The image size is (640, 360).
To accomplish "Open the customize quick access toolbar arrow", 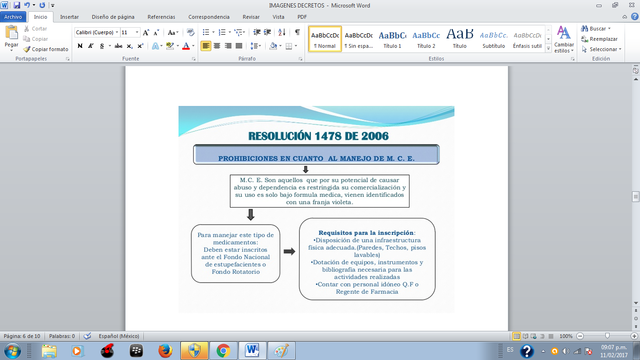I will tap(53, 6).
